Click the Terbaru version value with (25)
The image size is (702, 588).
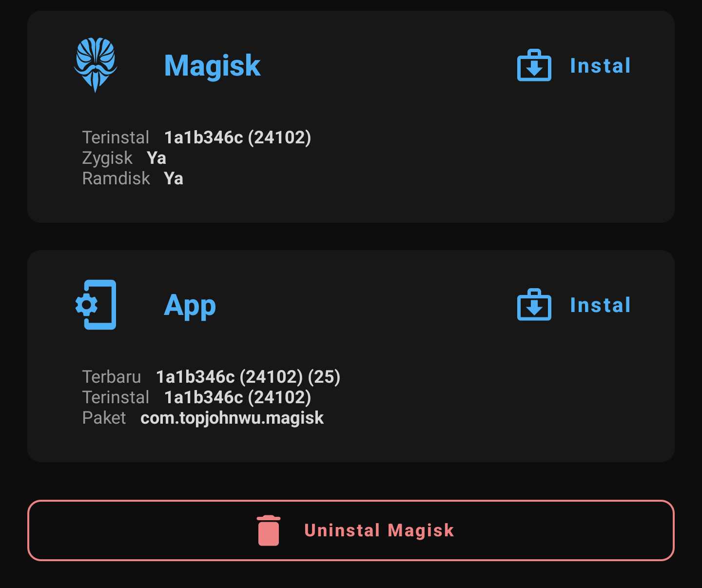pyautogui.click(x=248, y=377)
